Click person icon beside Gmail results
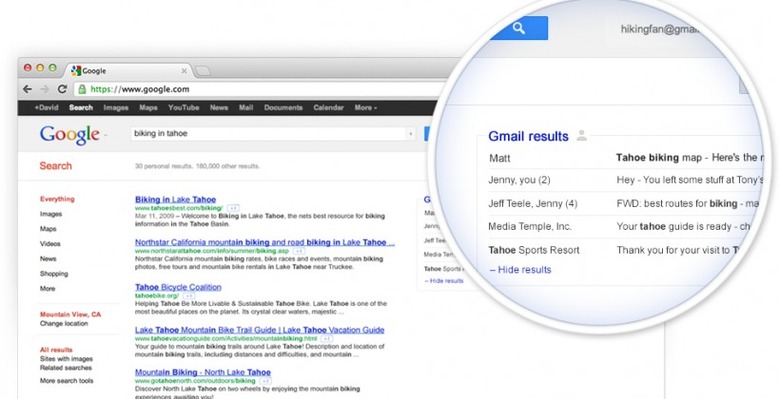Image resolution: width=780 pixels, height=399 pixels. (582, 135)
